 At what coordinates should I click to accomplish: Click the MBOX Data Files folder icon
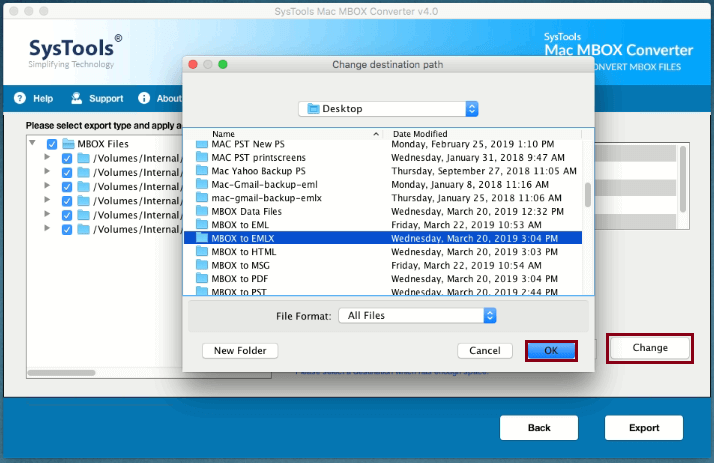(202, 211)
